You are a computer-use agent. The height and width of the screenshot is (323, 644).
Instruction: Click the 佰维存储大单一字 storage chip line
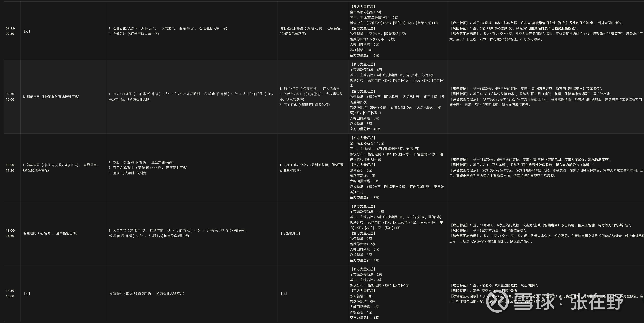(134, 34)
